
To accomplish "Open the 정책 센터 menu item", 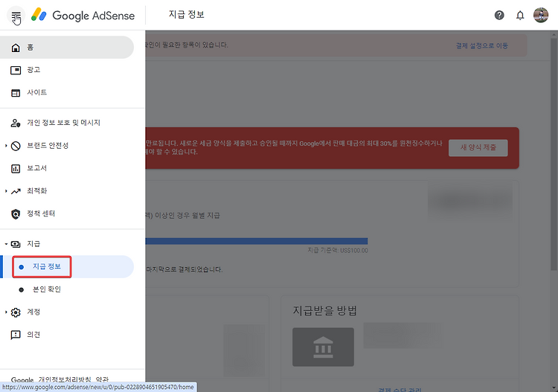I will (67, 213).
